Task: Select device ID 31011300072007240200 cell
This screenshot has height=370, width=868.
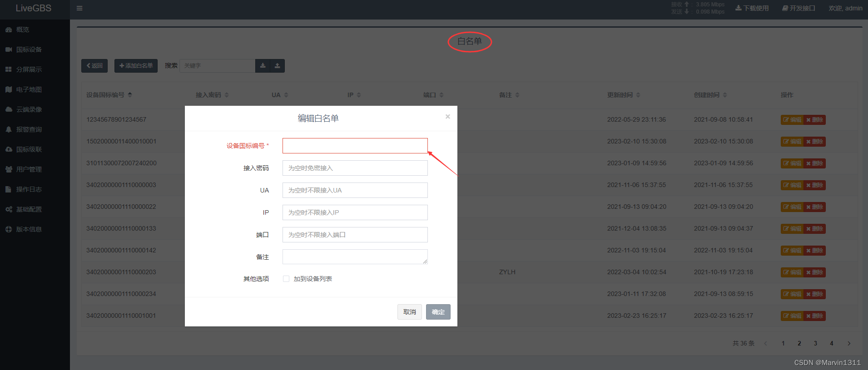Action: tap(122, 163)
